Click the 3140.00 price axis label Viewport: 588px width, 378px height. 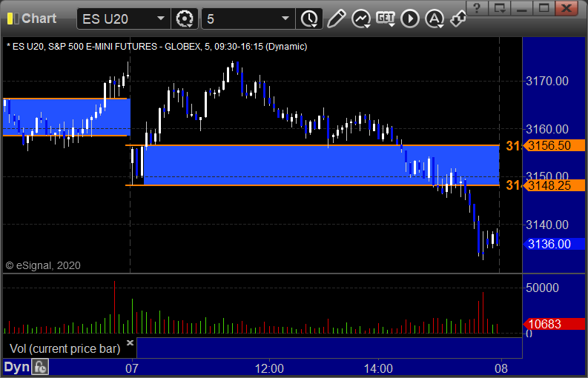click(x=547, y=225)
